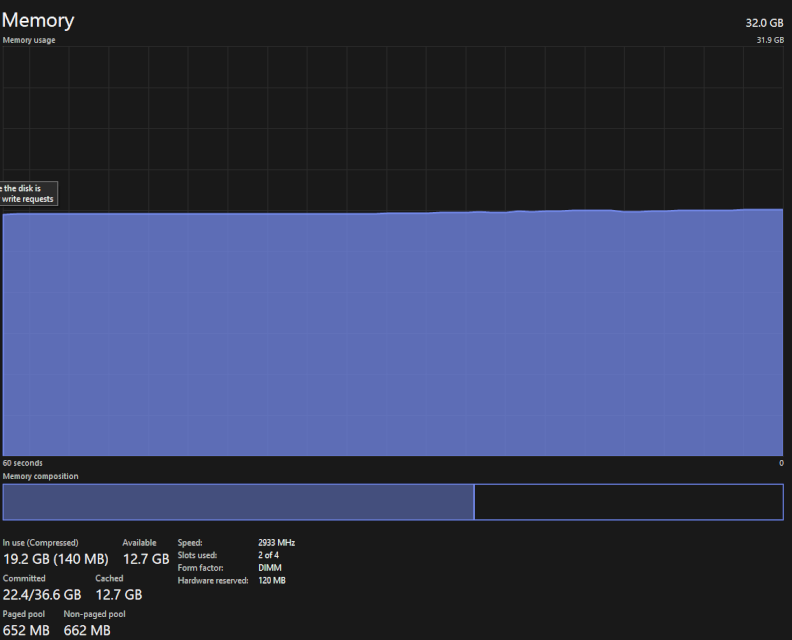Click the Non-paged pool label

coord(94,614)
